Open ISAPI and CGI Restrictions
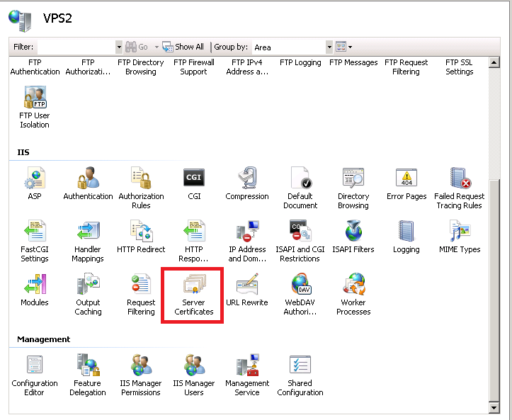 pyautogui.click(x=300, y=241)
